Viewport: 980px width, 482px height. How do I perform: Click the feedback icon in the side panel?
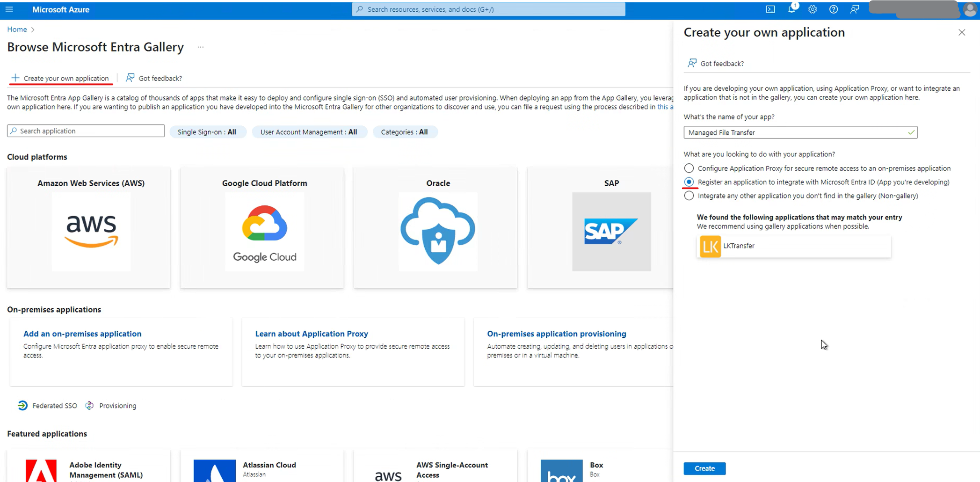click(692, 63)
